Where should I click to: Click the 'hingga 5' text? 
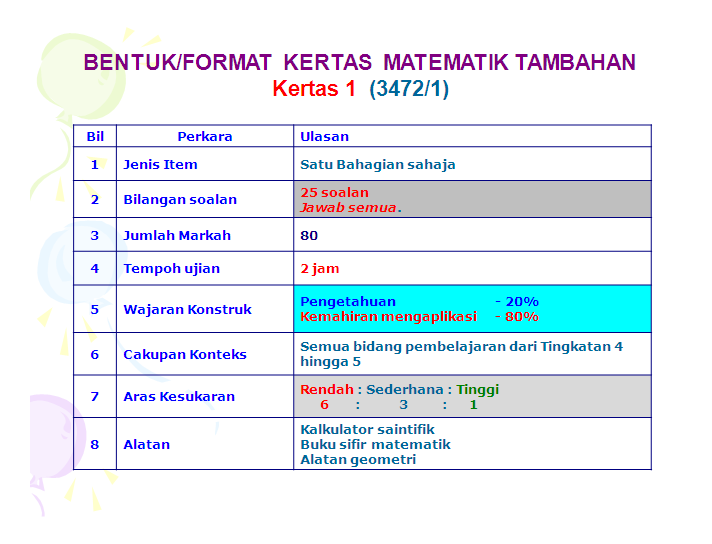pos(331,362)
